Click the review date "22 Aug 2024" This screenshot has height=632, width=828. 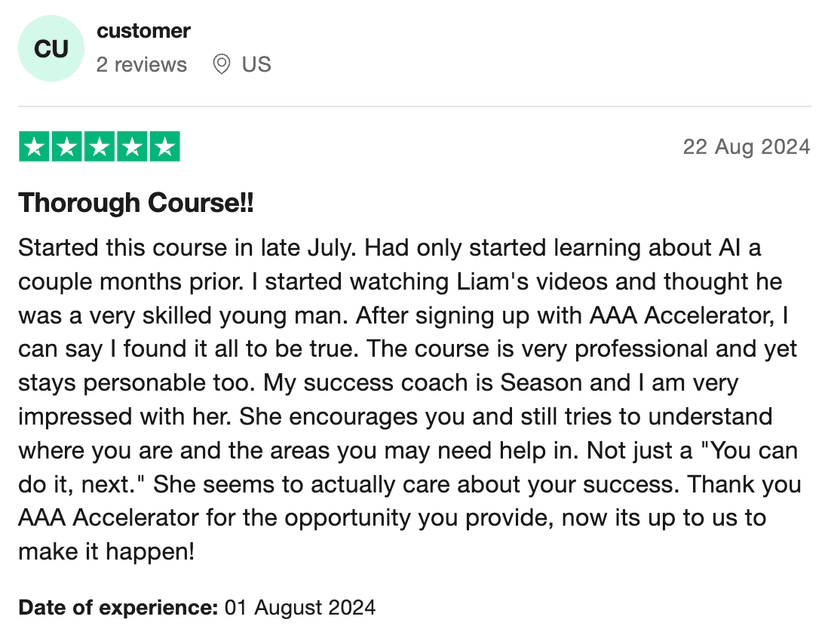pos(746,147)
